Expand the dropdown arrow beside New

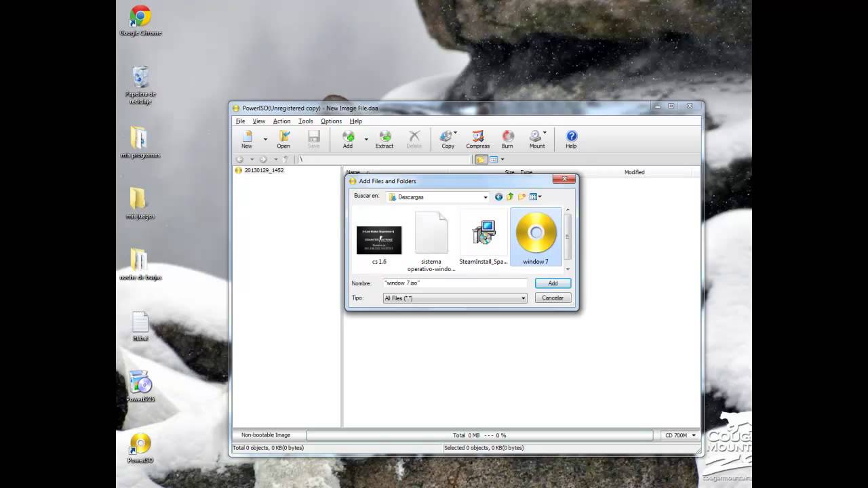(x=265, y=139)
